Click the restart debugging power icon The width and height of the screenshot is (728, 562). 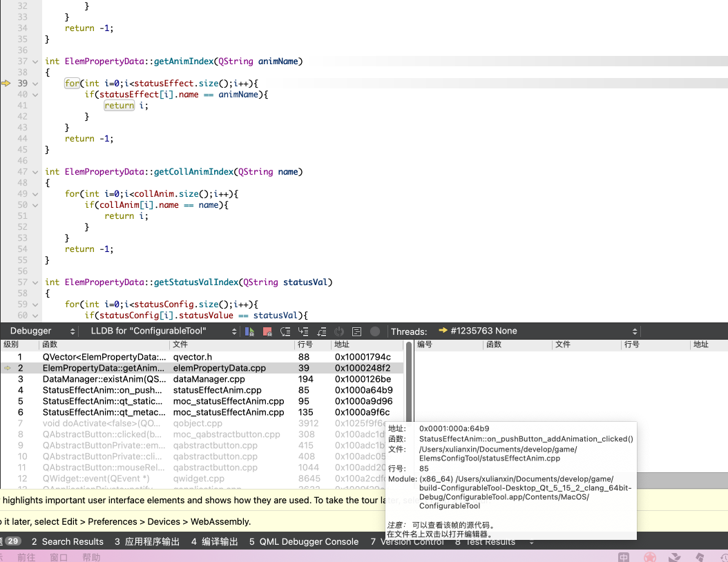pyautogui.click(x=339, y=331)
